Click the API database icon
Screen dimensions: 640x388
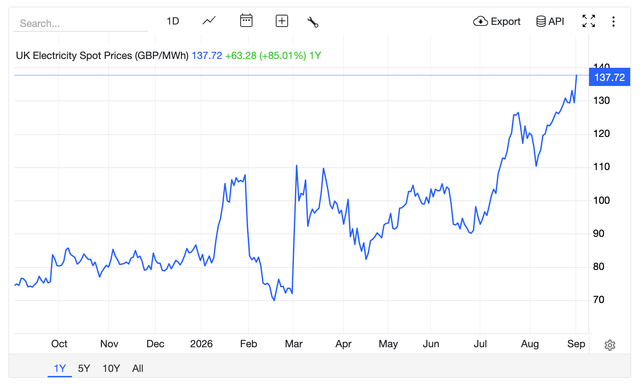tap(540, 21)
